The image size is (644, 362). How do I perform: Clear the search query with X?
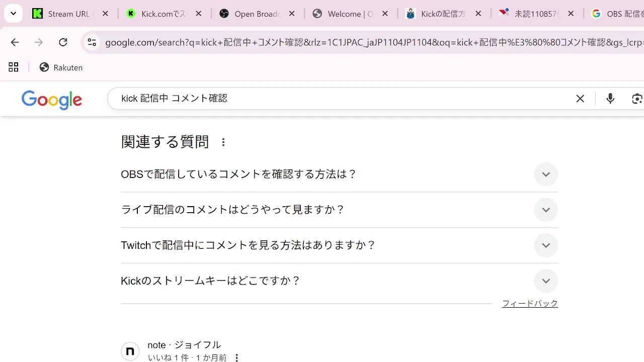[x=580, y=99]
